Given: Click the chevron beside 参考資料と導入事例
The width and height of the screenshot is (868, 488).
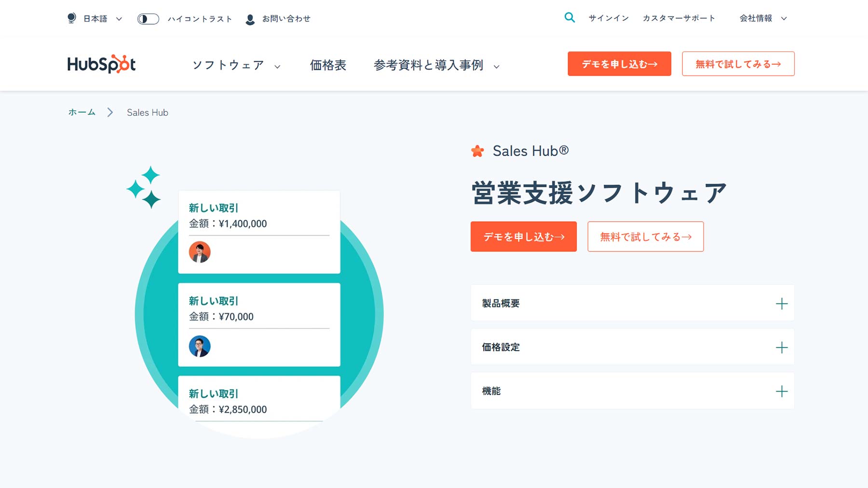Looking at the screenshot, I should pyautogui.click(x=496, y=66).
